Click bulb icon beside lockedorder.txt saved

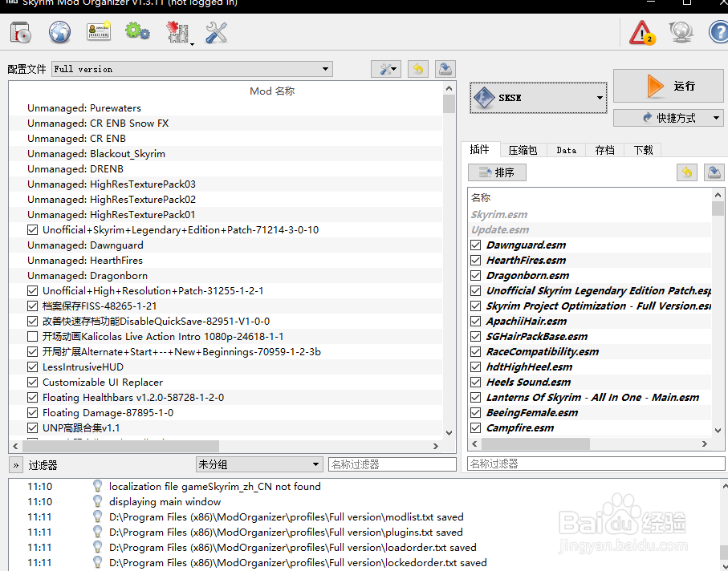tap(97, 563)
